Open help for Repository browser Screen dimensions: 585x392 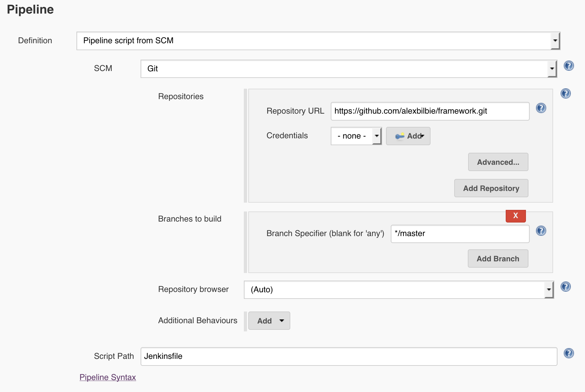click(565, 287)
